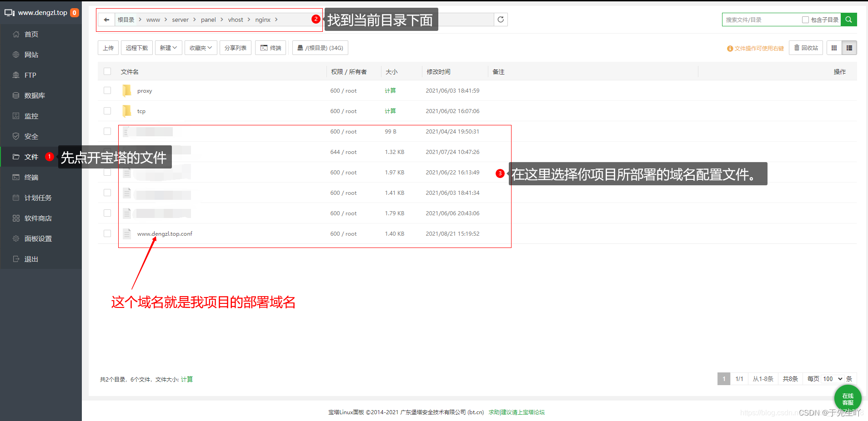The image size is (868, 421).
Task: Click the monitor chart icon beside 监控
Action: (x=16, y=116)
